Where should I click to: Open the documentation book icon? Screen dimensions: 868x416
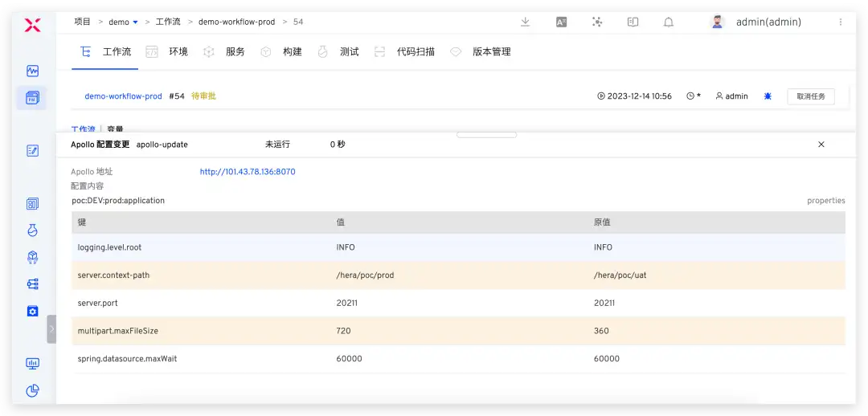point(633,22)
